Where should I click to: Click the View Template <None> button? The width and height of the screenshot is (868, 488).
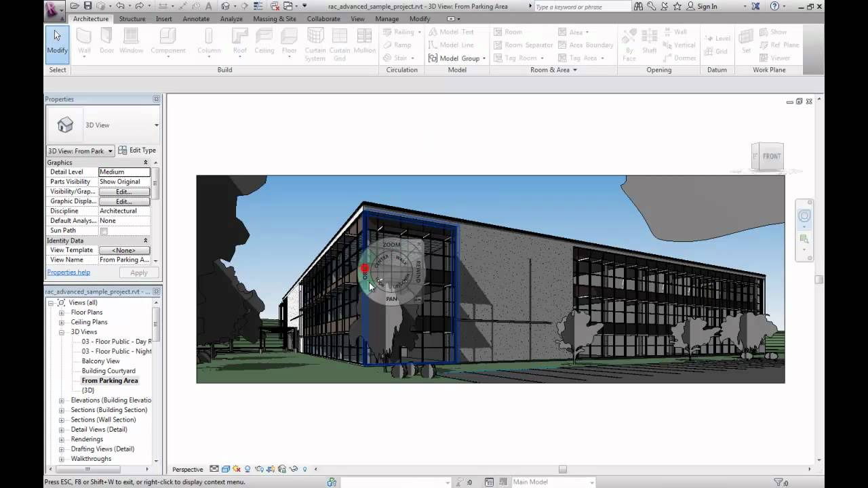click(124, 251)
